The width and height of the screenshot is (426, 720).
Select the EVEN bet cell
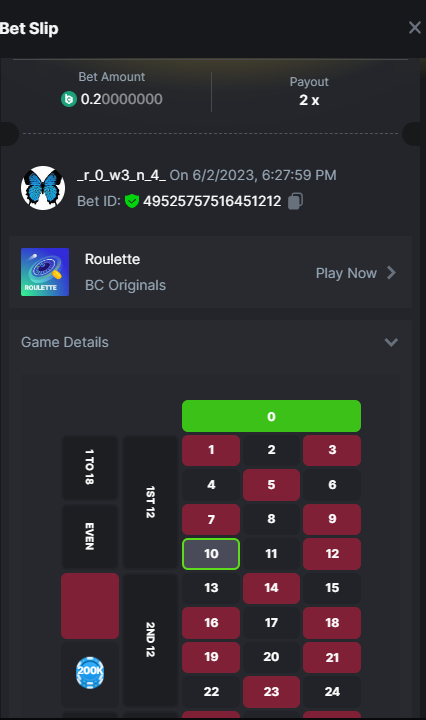(x=90, y=536)
